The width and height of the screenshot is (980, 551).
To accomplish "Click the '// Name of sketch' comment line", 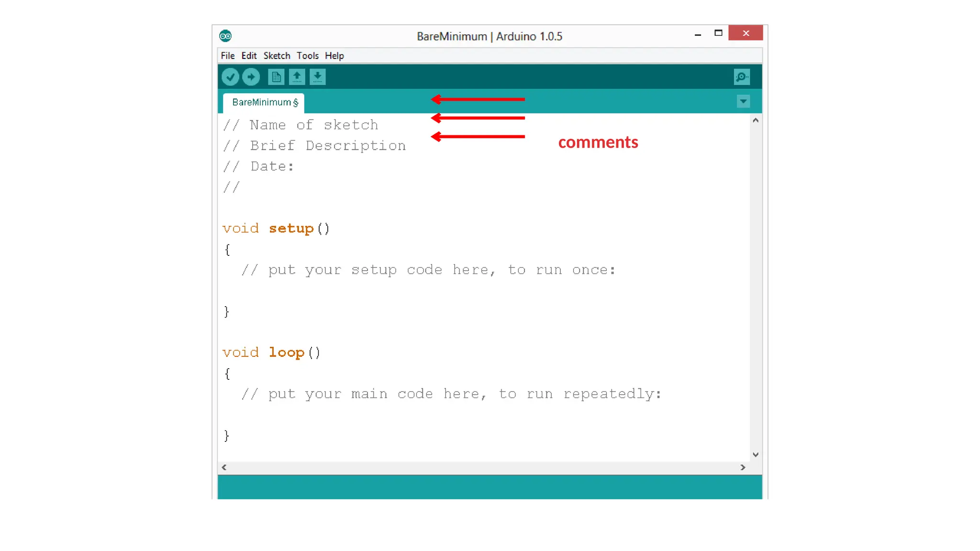I will pos(301,125).
